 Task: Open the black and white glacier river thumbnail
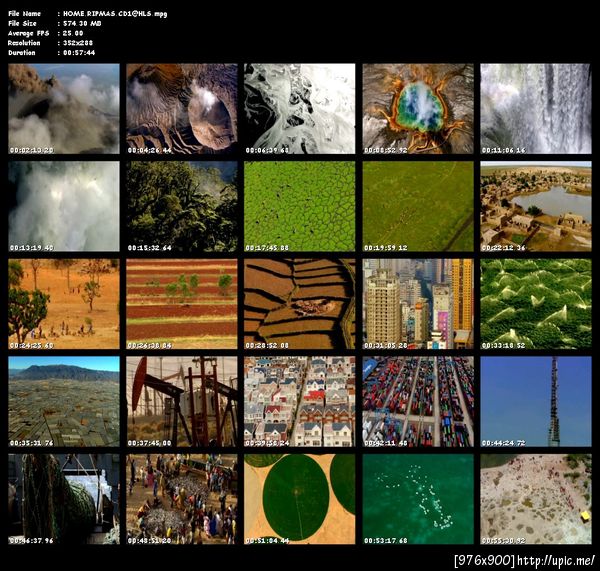pyautogui.click(x=300, y=109)
